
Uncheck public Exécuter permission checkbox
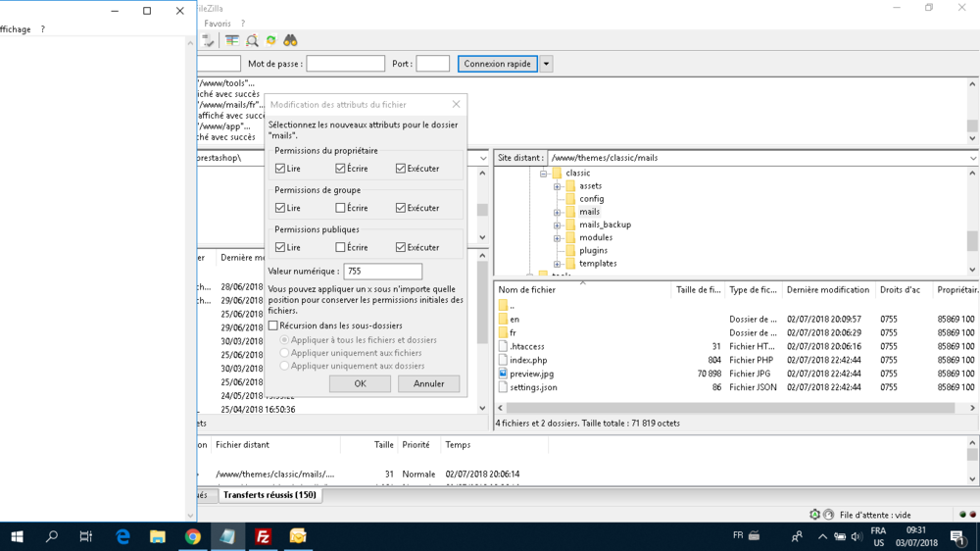[401, 247]
